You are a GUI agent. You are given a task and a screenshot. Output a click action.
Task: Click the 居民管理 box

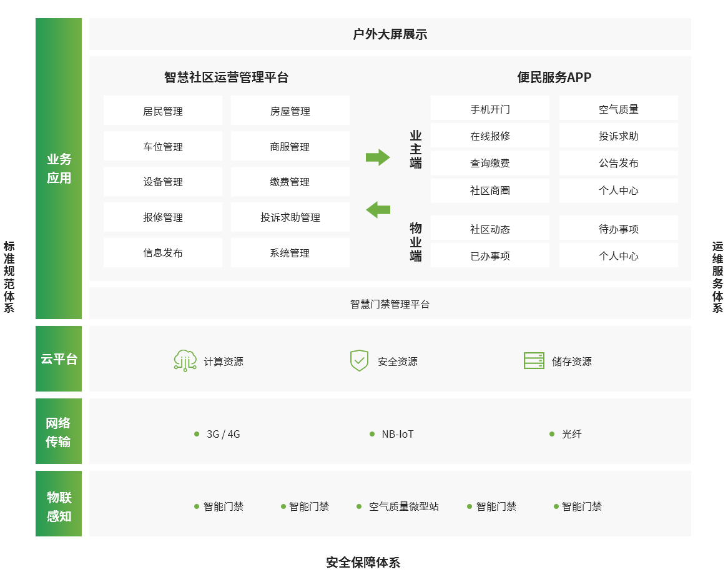(163, 111)
